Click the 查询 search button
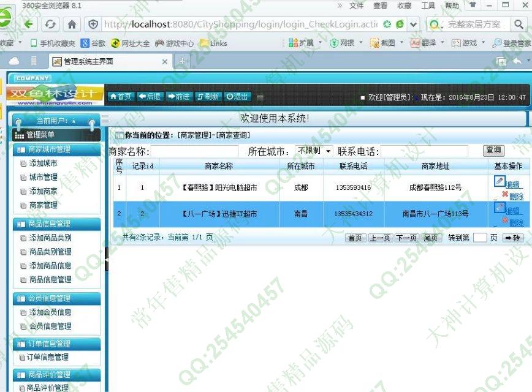The height and width of the screenshot is (392, 532). click(x=493, y=150)
